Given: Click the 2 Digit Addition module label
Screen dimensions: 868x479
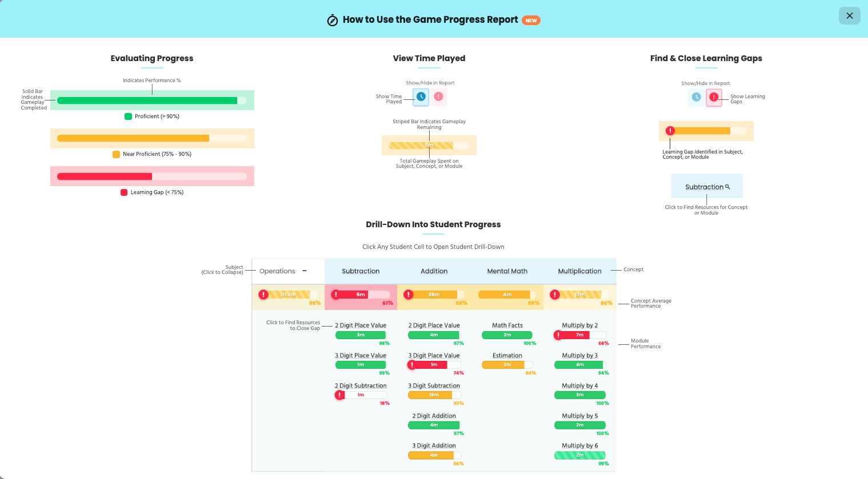Looking at the screenshot, I should pyautogui.click(x=434, y=416).
